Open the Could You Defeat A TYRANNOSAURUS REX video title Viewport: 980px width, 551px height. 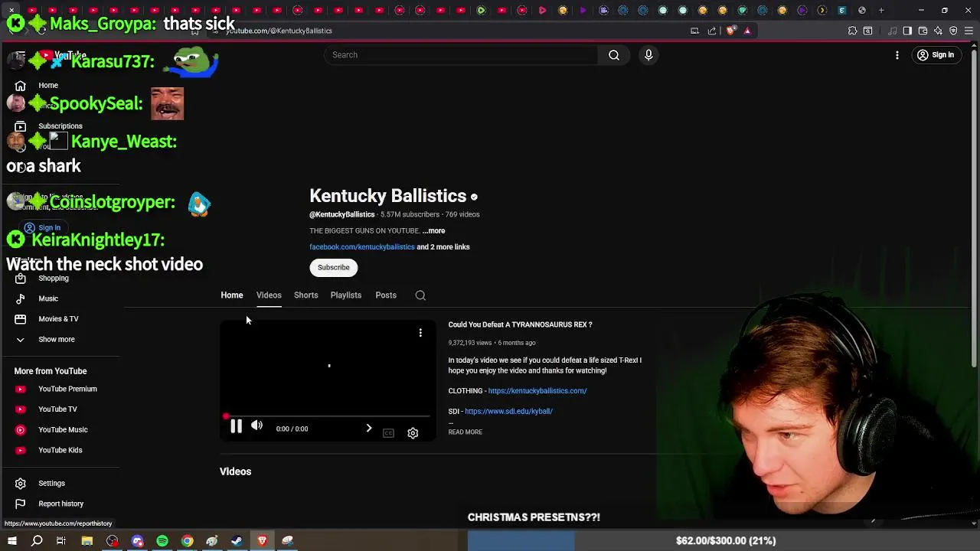click(x=520, y=324)
